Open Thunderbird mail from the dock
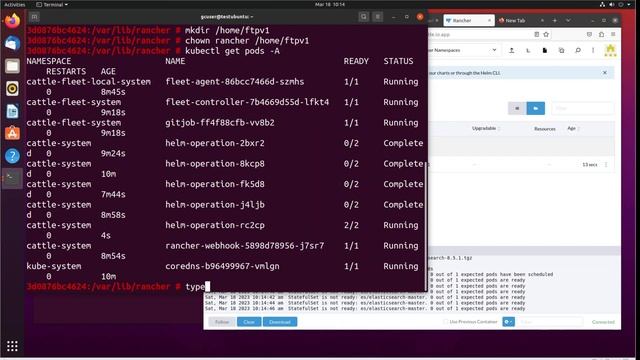Image resolution: width=640 pixels, height=360 pixels. (x=12, y=43)
